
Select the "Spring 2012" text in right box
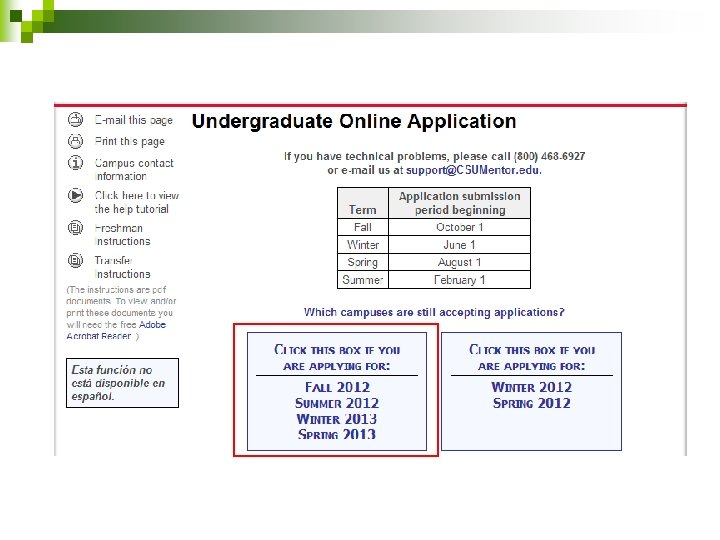(532, 403)
